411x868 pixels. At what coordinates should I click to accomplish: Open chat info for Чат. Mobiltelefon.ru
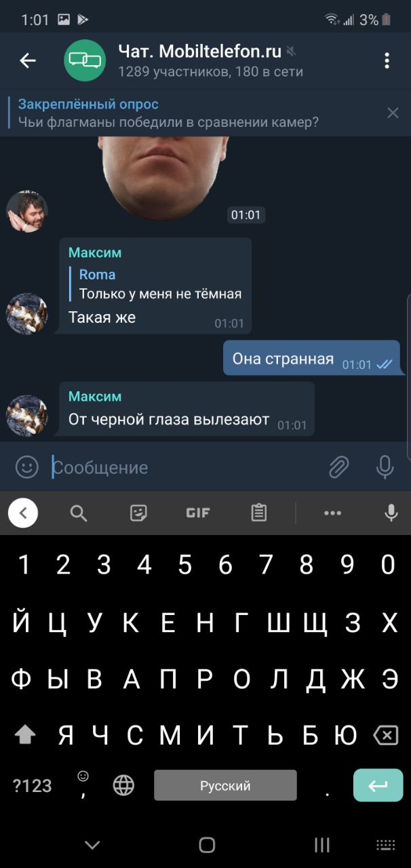(x=199, y=60)
